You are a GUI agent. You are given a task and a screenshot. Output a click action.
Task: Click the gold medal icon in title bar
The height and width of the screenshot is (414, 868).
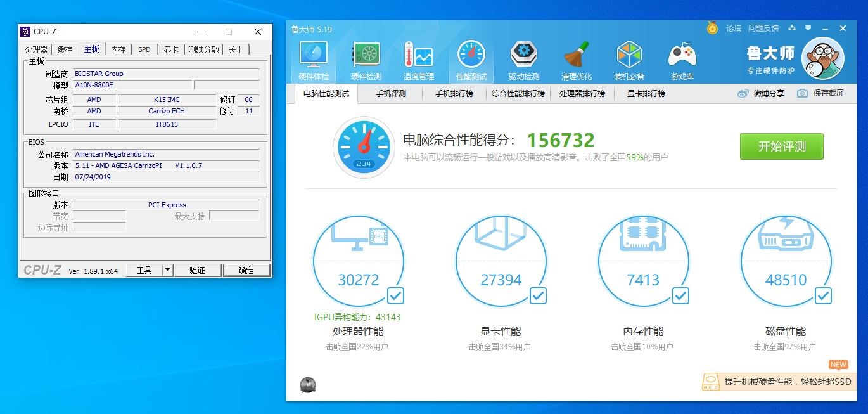coord(712,28)
